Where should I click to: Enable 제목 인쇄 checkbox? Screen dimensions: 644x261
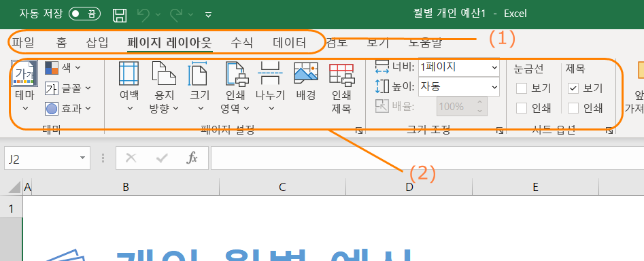(x=573, y=108)
